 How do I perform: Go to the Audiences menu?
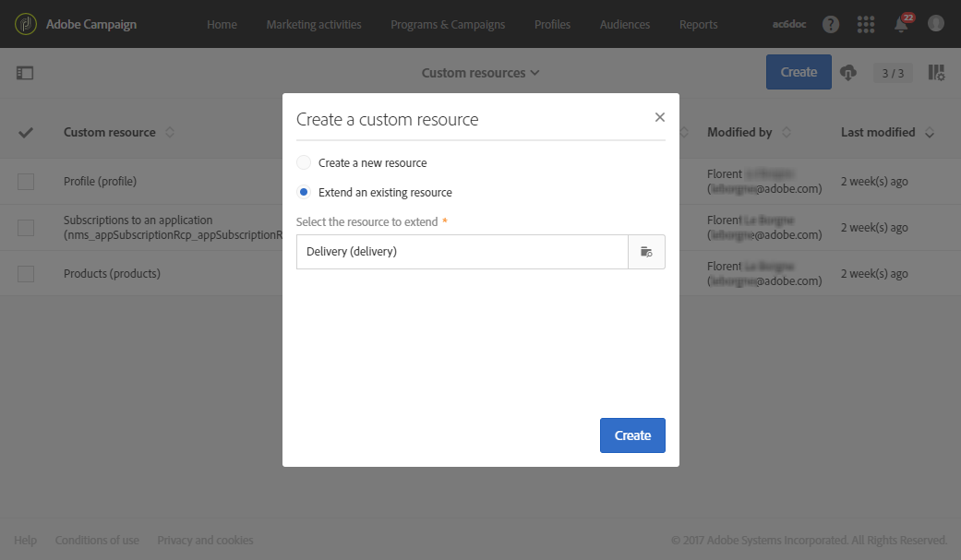coord(625,24)
